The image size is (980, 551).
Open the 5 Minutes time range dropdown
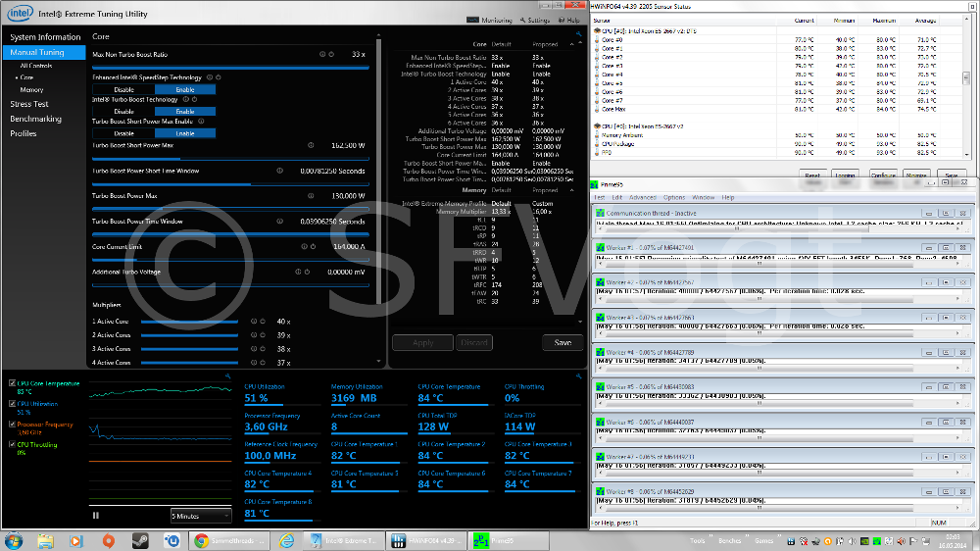click(201, 516)
